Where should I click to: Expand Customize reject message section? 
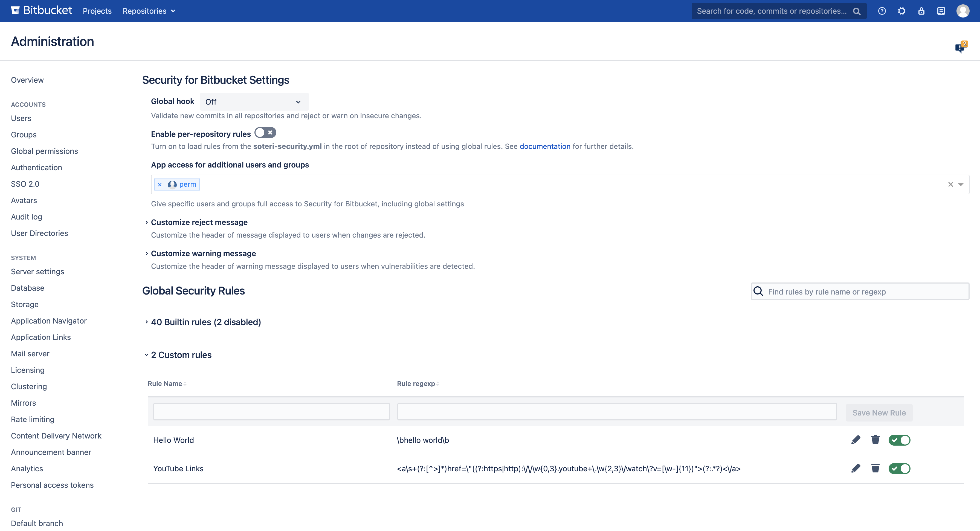[x=199, y=222]
